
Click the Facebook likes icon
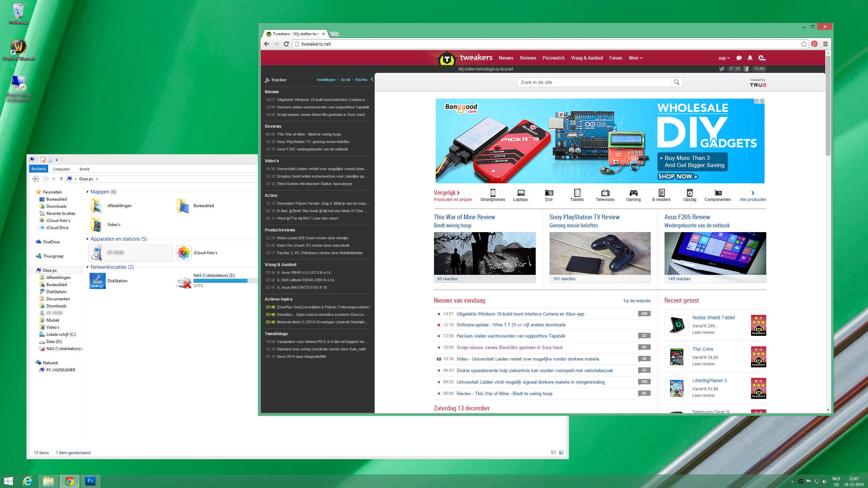(746, 69)
